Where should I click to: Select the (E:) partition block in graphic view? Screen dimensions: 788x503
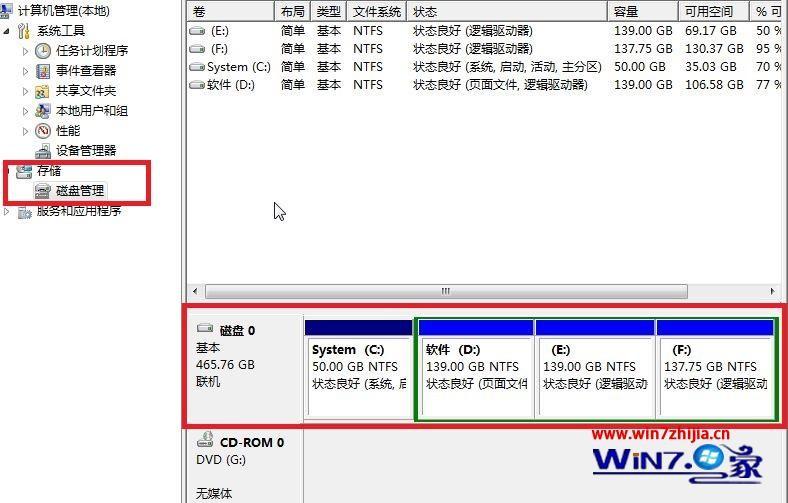tap(596, 368)
